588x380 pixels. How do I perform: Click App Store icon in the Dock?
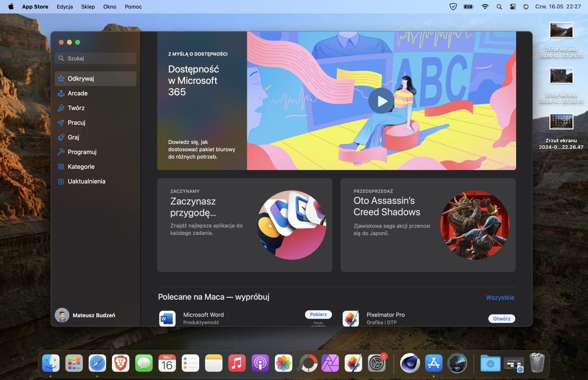[434, 363]
